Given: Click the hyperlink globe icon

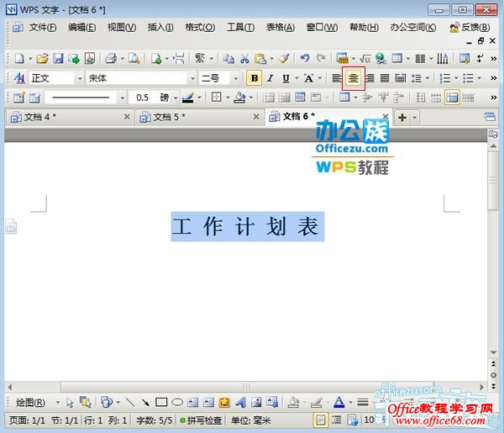Looking at the screenshot, I should click(381, 59).
